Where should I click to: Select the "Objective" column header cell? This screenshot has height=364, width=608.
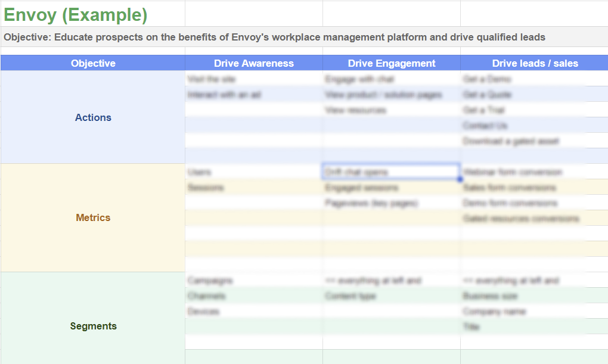tap(93, 63)
